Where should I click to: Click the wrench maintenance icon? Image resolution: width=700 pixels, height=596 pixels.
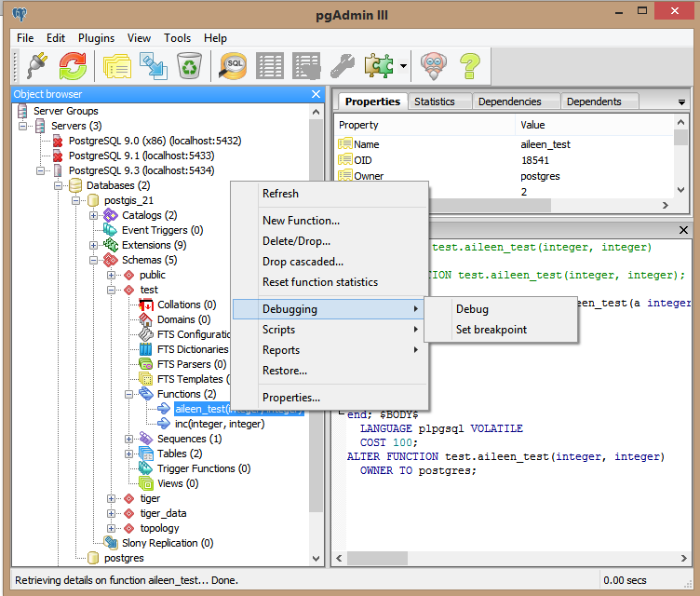tap(342, 65)
